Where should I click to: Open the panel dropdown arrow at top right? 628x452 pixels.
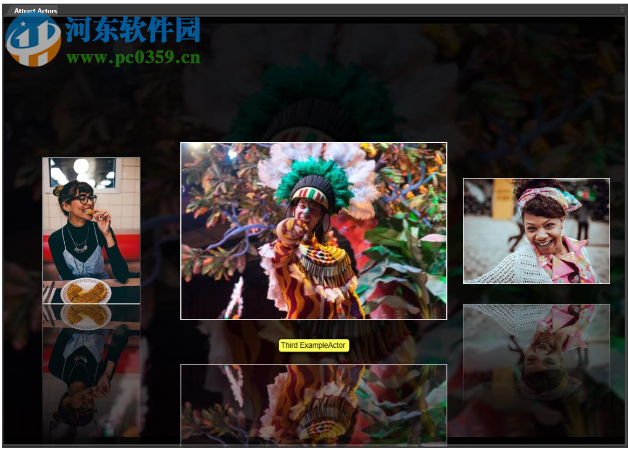[622, 10]
